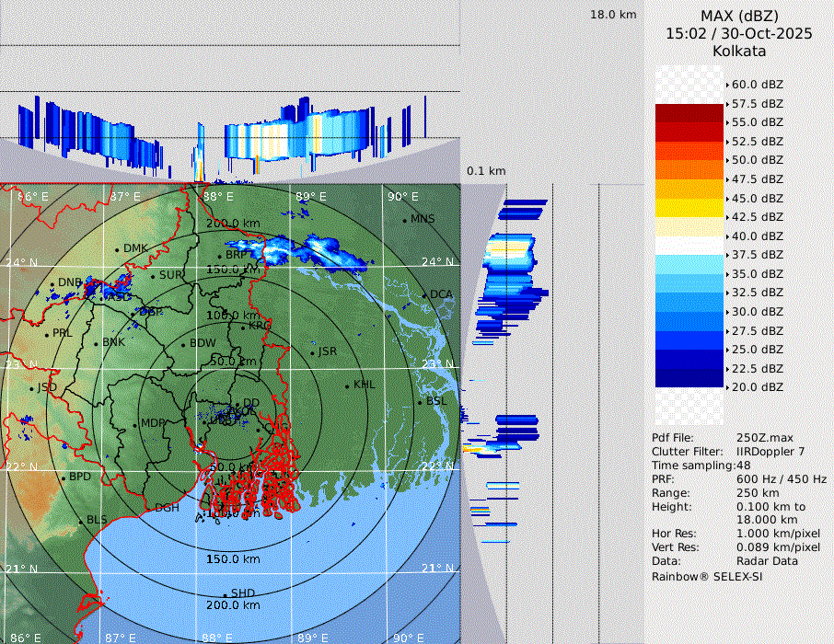This screenshot has width=834, height=644.
Task: Click the MAX (dBZ) title text
Action: click(738, 16)
